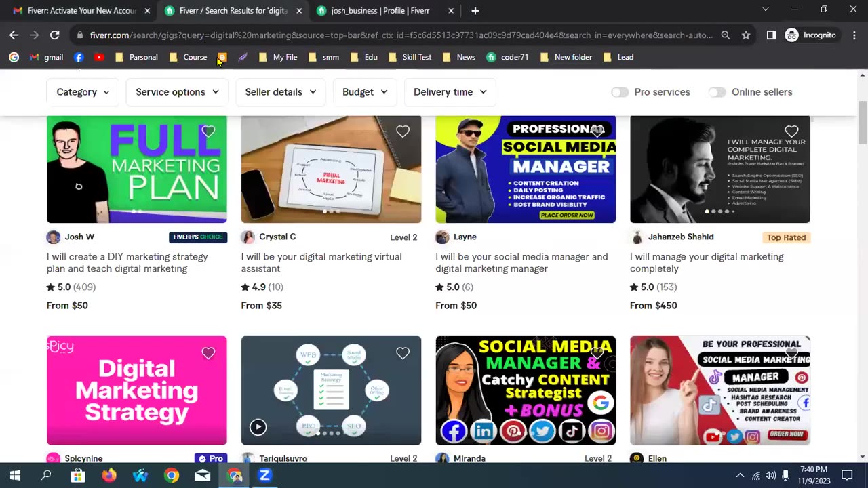Play the video on Tariqulsuvro's gig
Screen dimensions: 868x488
[258, 427]
